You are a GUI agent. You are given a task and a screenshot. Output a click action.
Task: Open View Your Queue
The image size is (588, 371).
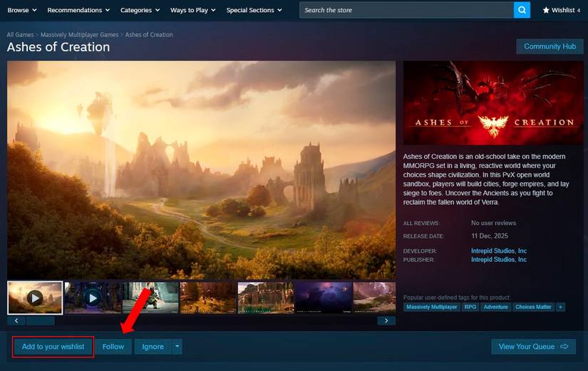tap(533, 347)
